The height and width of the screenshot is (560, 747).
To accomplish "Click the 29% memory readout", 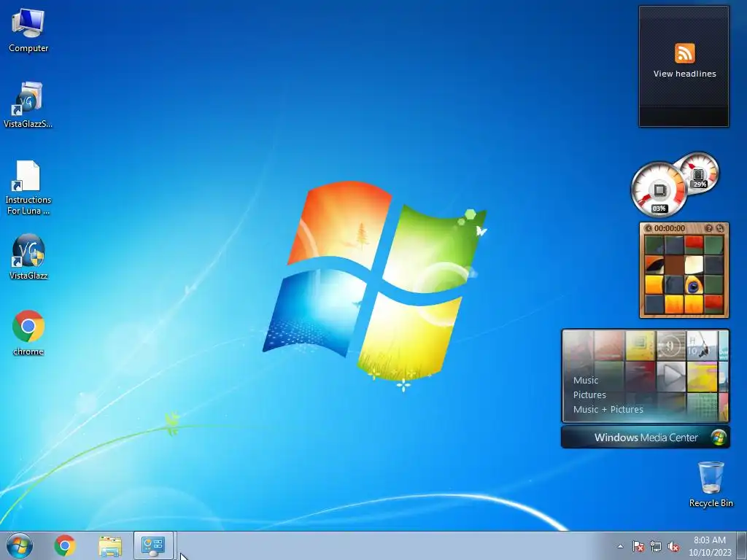I will pyautogui.click(x=700, y=184).
